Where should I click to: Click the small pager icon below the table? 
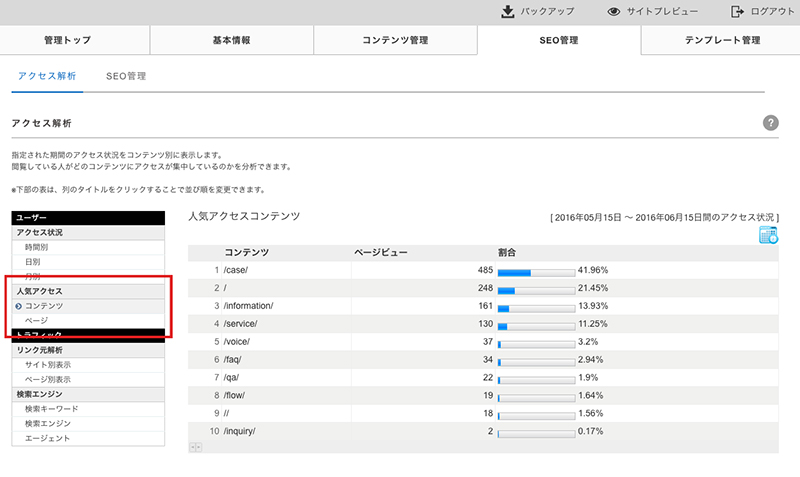(195, 446)
